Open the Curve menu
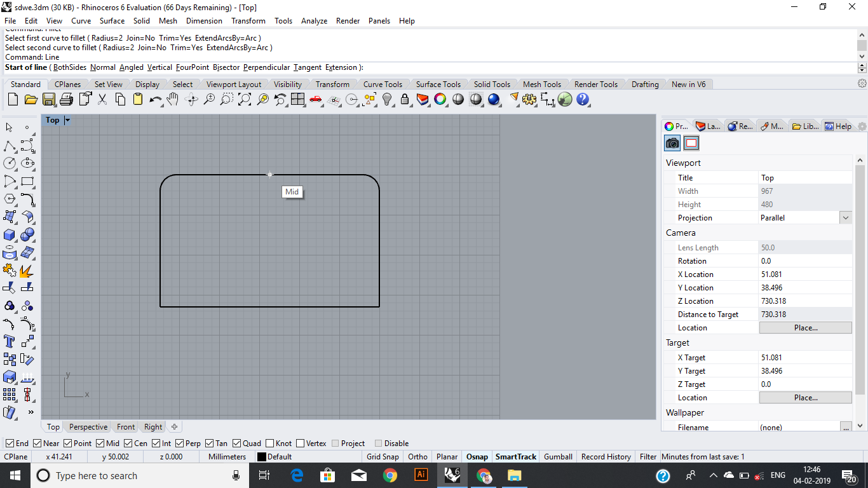 click(81, 21)
